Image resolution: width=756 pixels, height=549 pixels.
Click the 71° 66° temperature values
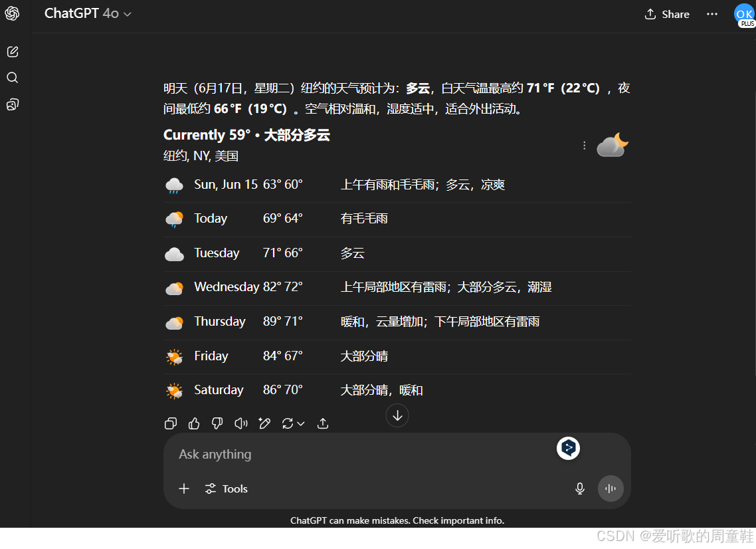point(282,253)
